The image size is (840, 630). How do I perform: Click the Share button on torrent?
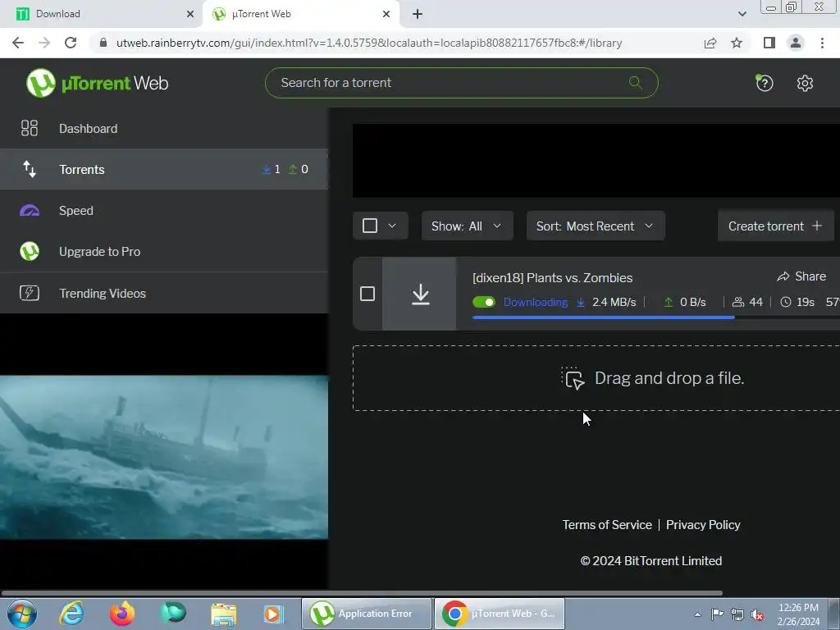pos(801,276)
